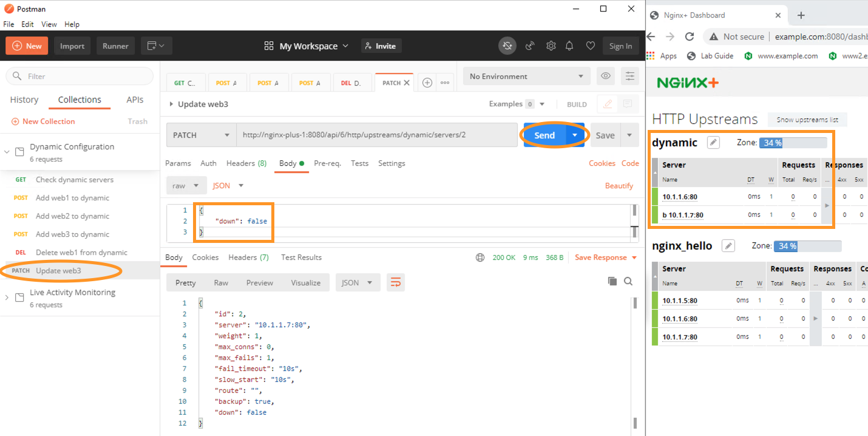Click the New request button

[27, 46]
